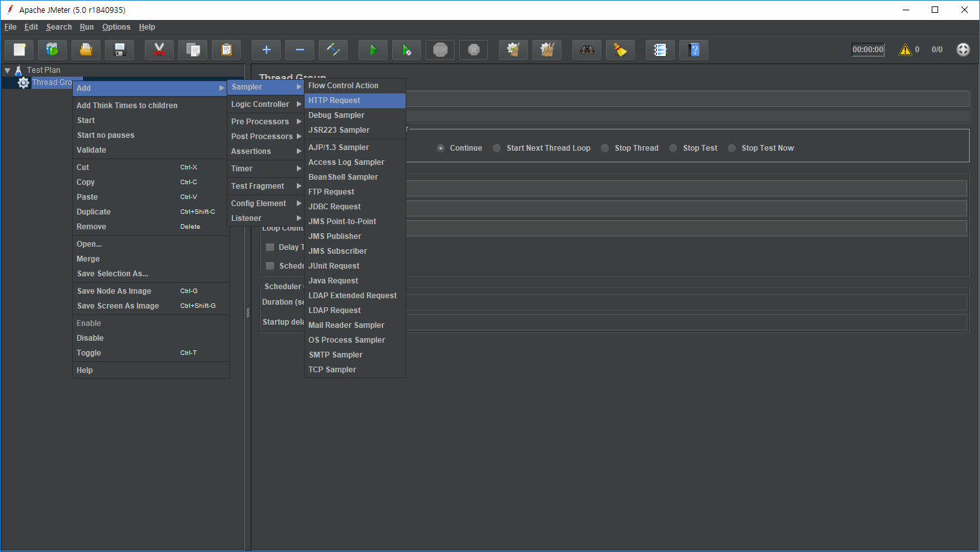This screenshot has width=980, height=552.
Task: Click the remote engine status icon
Action: click(963, 50)
